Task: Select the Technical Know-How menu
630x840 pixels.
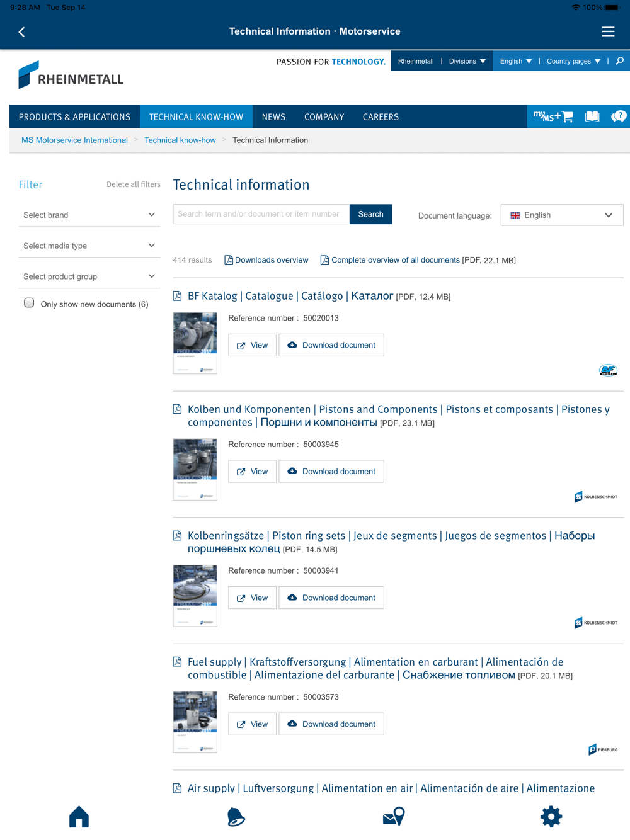Action: pos(196,116)
